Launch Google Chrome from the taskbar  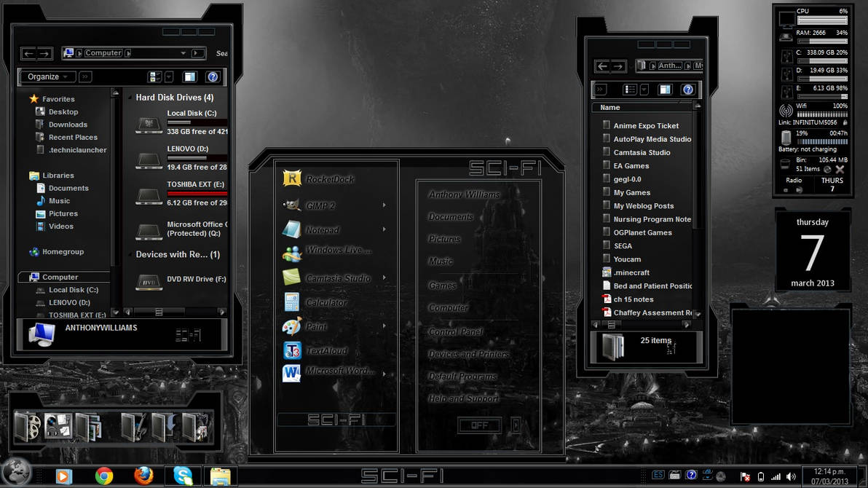[104, 476]
